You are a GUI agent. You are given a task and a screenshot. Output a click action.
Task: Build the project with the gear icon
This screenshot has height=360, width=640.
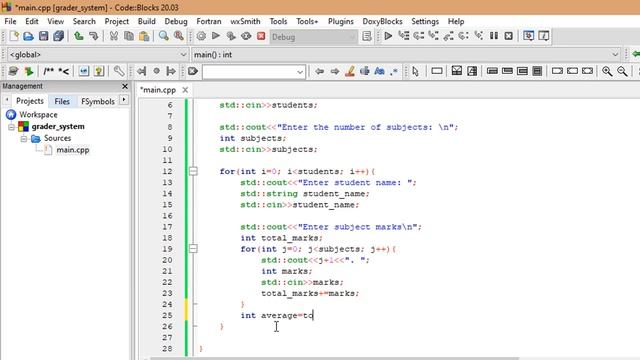(201, 36)
